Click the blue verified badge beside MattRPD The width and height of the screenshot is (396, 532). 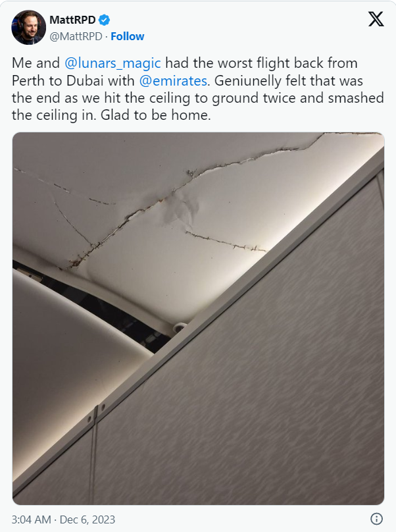(104, 20)
